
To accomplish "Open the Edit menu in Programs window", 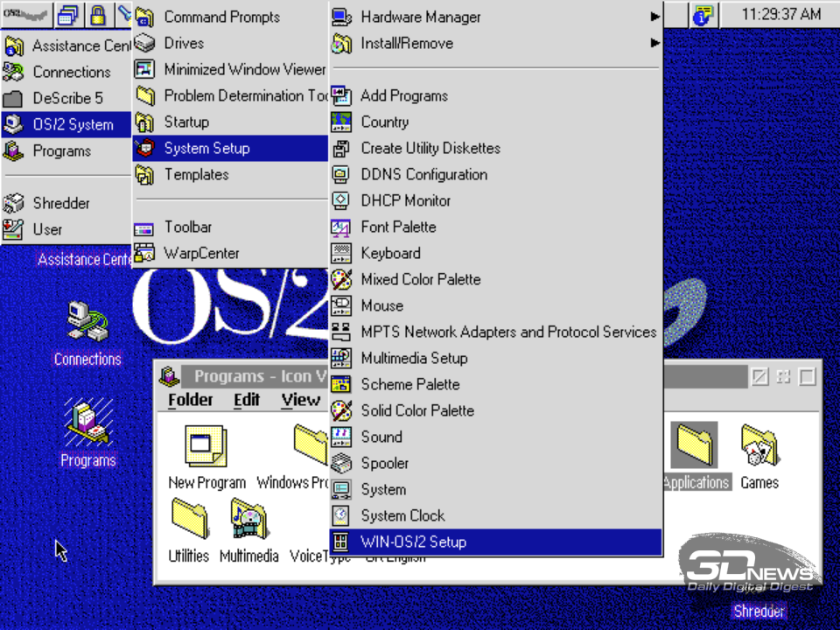I will pyautogui.click(x=247, y=400).
